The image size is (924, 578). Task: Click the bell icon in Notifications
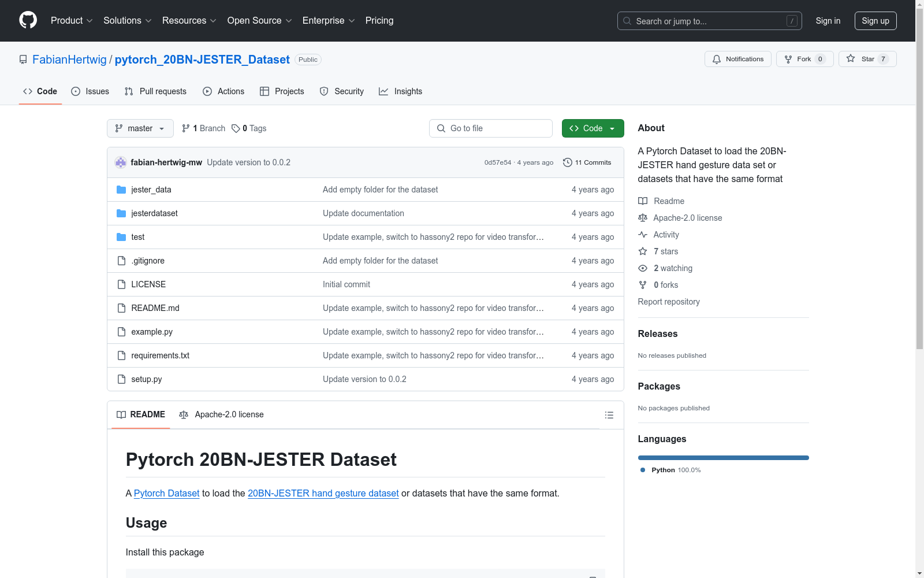[717, 59]
